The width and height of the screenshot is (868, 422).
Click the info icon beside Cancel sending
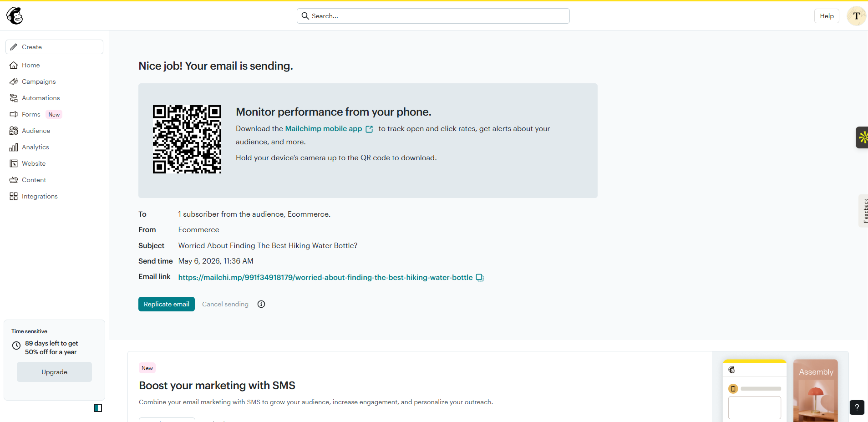point(261,304)
